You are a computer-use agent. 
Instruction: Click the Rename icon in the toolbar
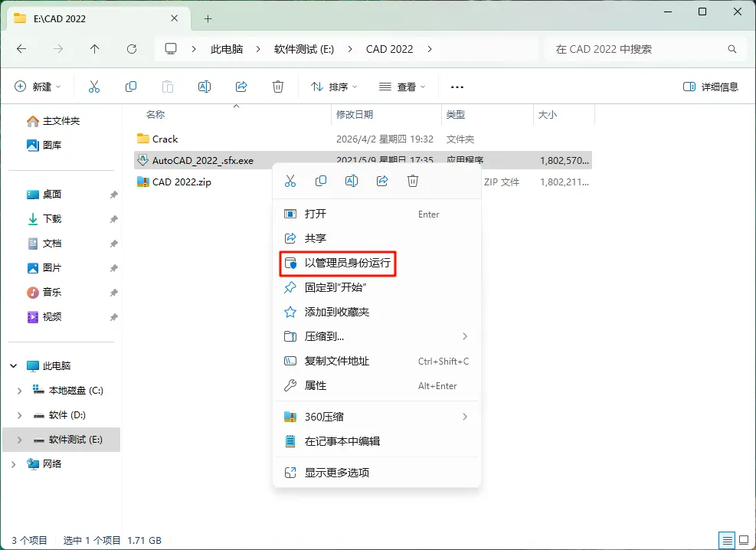[205, 87]
